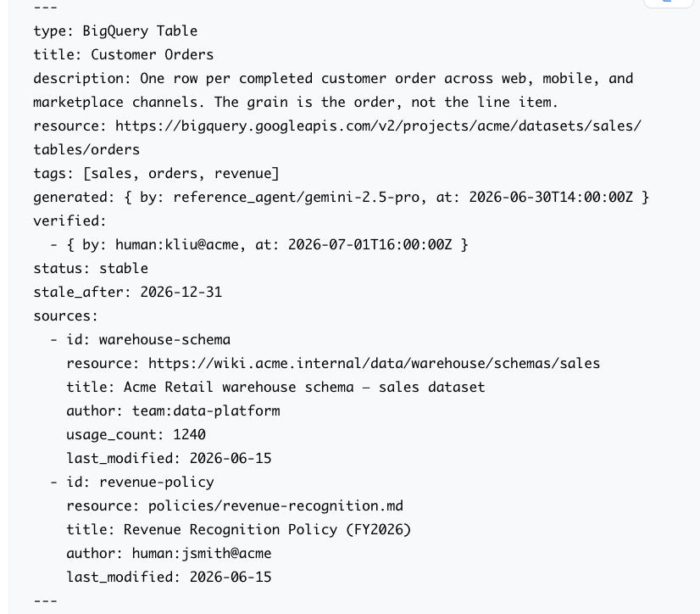Click the 'warehouse-schema' source id
Viewport: 700px width, 614px height.
click(164, 339)
